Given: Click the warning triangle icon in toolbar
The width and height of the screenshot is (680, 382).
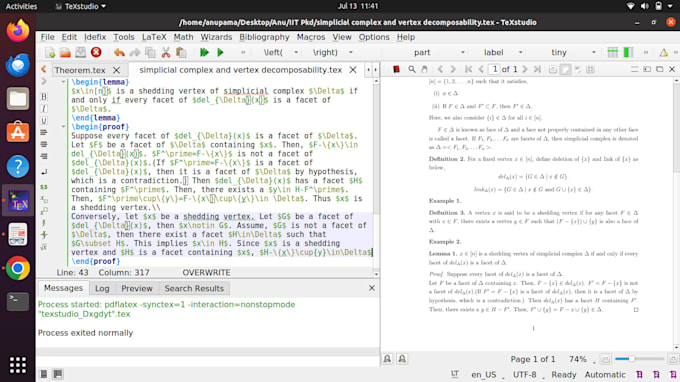Looking at the screenshot, I should pos(664,52).
